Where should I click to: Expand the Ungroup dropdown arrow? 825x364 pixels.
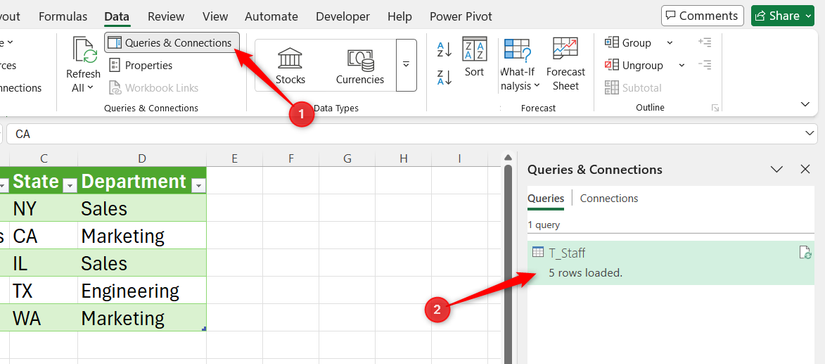click(681, 65)
